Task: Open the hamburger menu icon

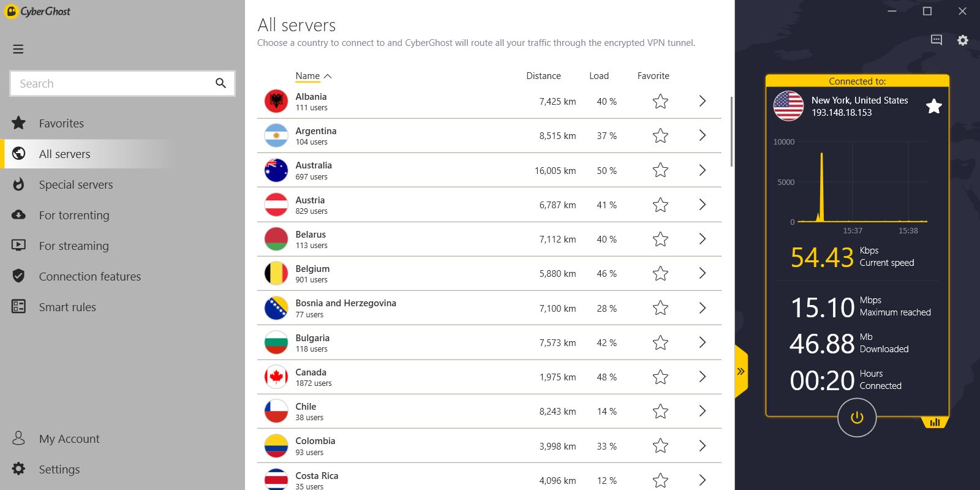Action: (x=18, y=49)
